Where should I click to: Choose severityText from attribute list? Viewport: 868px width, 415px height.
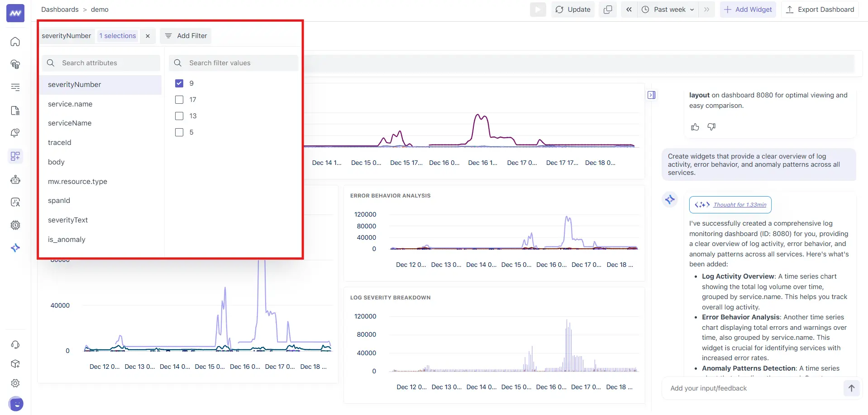[x=68, y=220]
